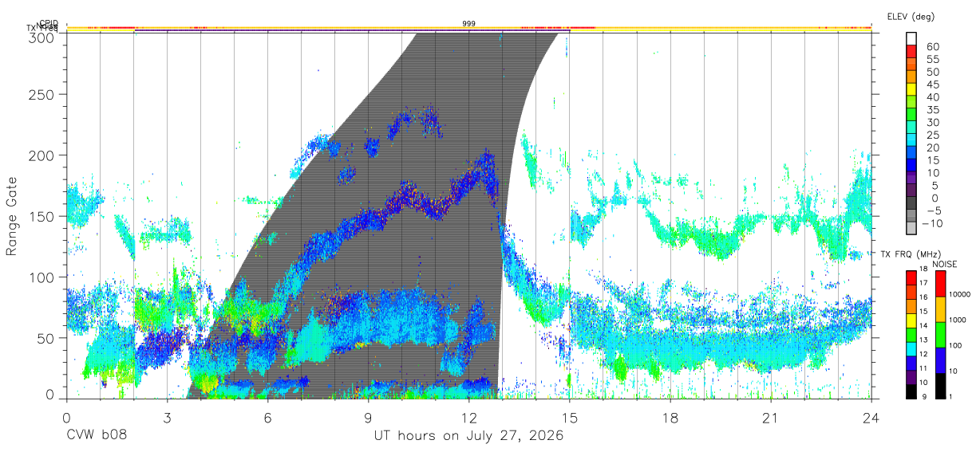
Task: Select the ELEV swatch between 50 and 55 degrees
Action: (911, 63)
